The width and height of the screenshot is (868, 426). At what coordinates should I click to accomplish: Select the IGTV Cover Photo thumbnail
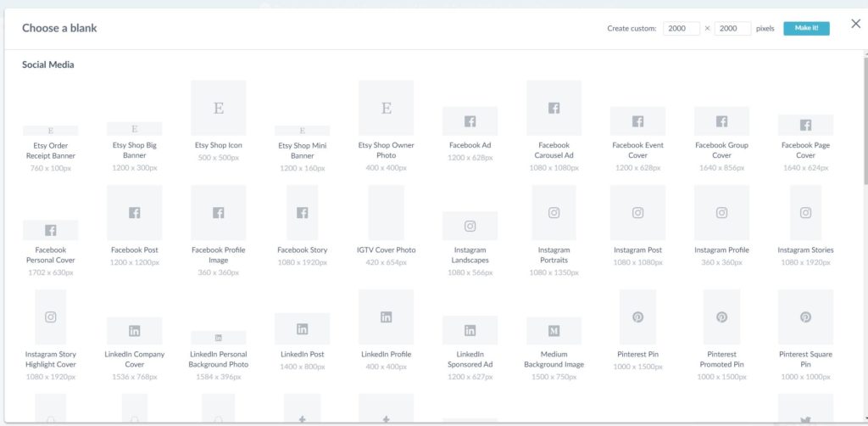(x=386, y=213)
